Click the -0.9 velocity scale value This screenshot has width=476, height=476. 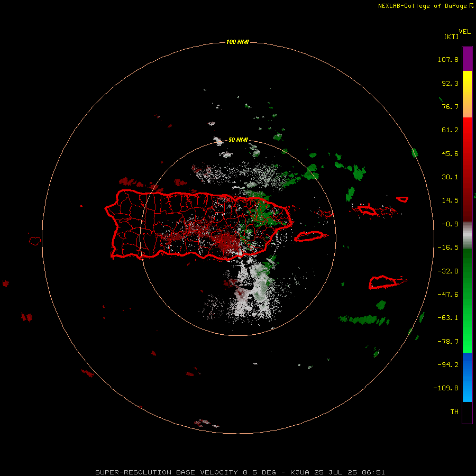tap(450, 224)
